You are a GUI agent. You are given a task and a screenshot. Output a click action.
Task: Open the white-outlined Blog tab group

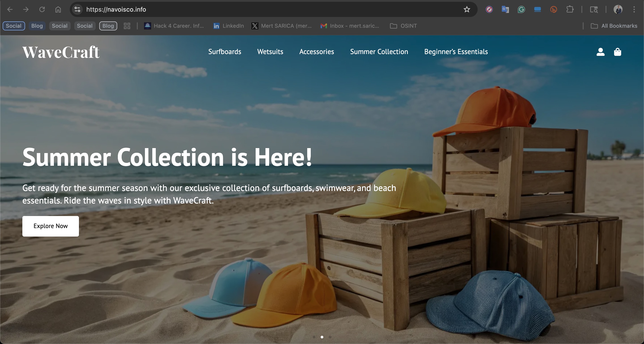108,26
